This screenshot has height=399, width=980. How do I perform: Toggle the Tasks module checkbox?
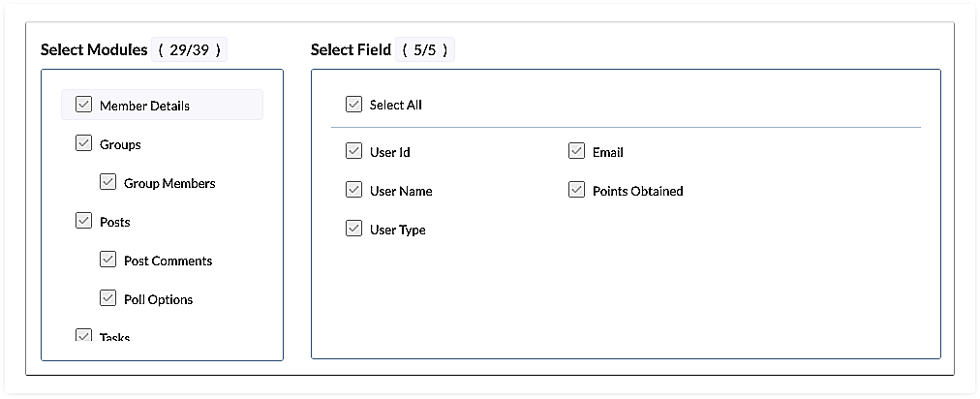[83, 335]
